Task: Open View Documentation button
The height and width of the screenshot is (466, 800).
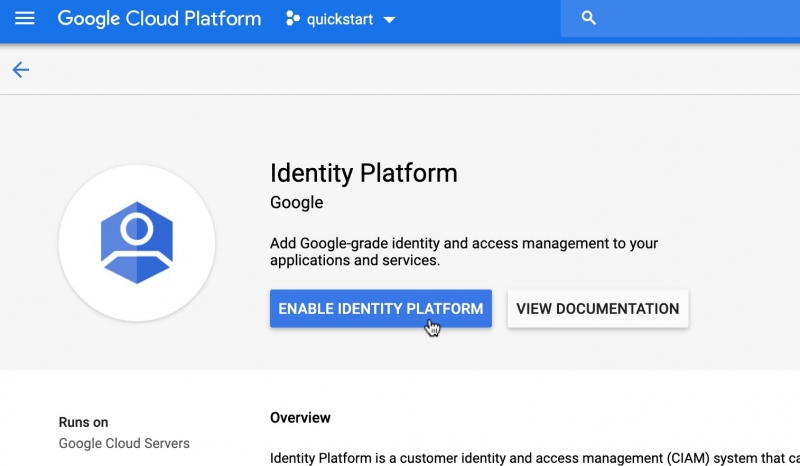Action: 597,309
